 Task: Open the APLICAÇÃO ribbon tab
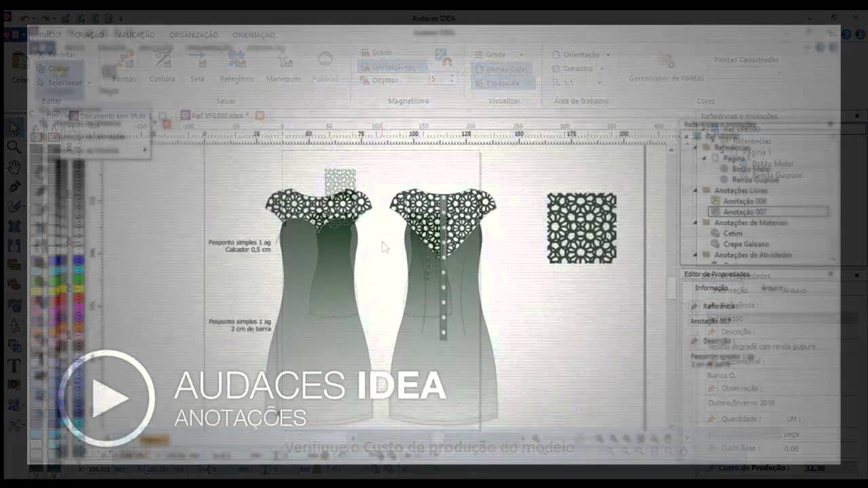pos(136,35)
